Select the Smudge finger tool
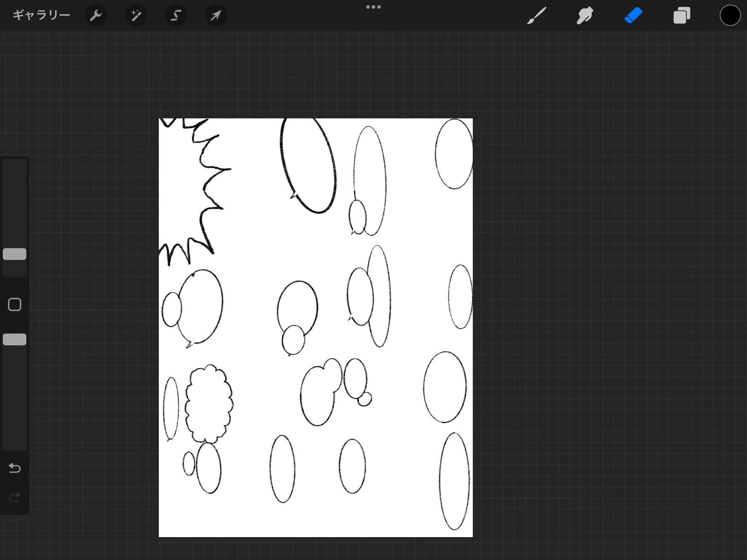747x560 pixels. 585,16
